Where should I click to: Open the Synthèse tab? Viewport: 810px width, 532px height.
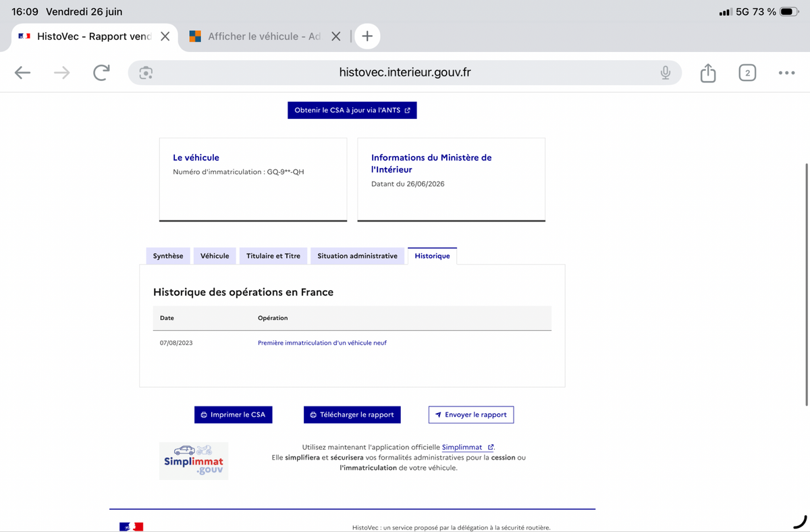click(x=168, y=256)
